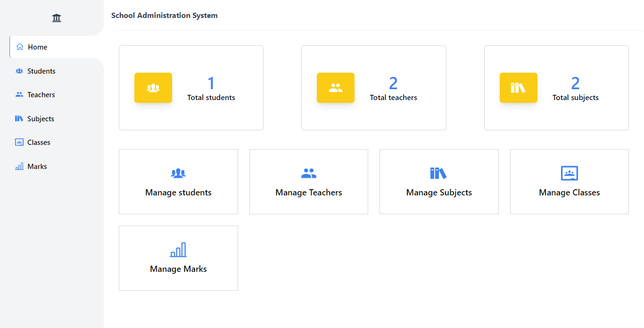Click the yellow students icon on Total students card
Viewport: 644px width, 328px height.
tap(153, 87)
